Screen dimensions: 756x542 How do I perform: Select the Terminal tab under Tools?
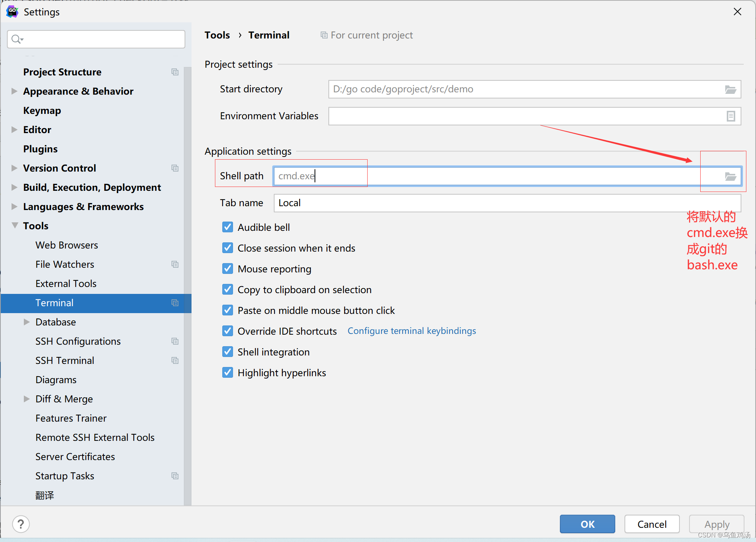pos(53,303)
